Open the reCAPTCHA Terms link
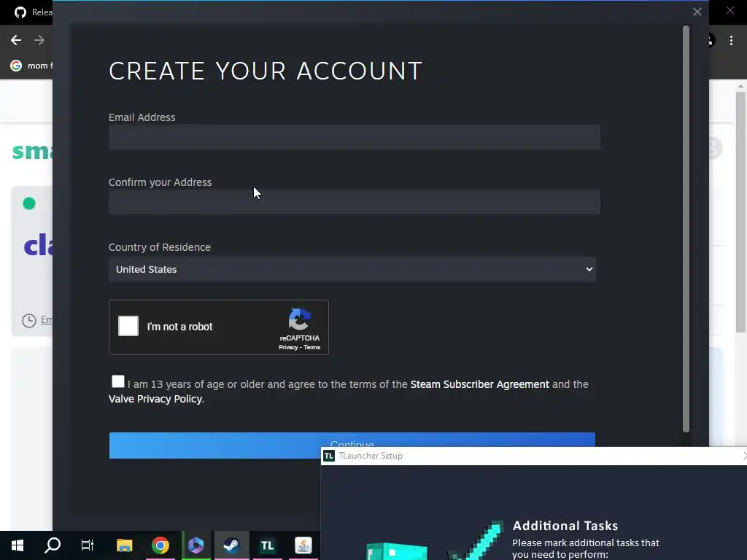Viewport: 747px width, 560px height. pos(312,348)
